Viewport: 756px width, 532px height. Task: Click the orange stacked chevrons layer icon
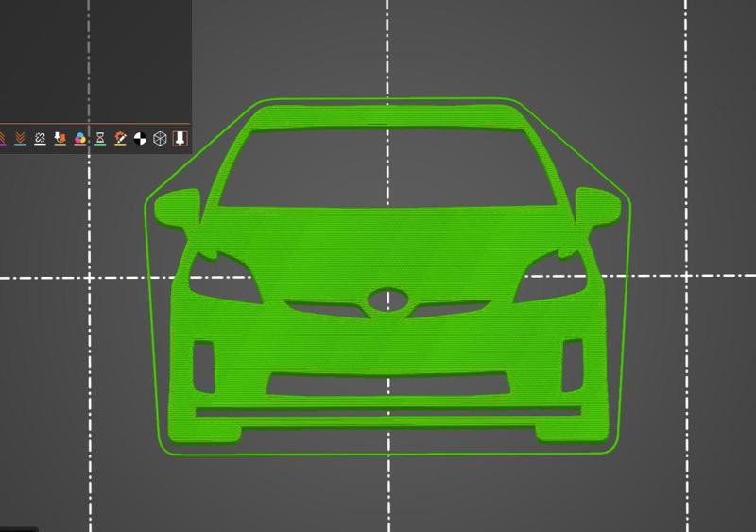click(x=20, y=138)
